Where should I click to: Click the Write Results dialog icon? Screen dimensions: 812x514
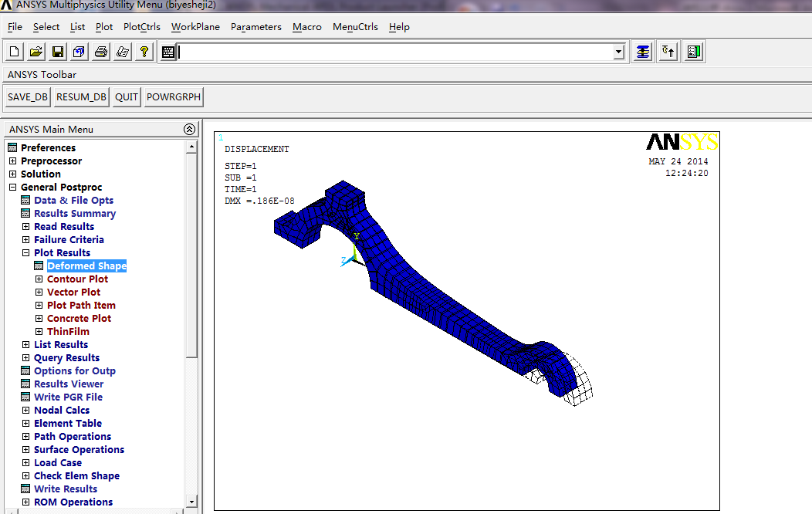coord(25,489)
